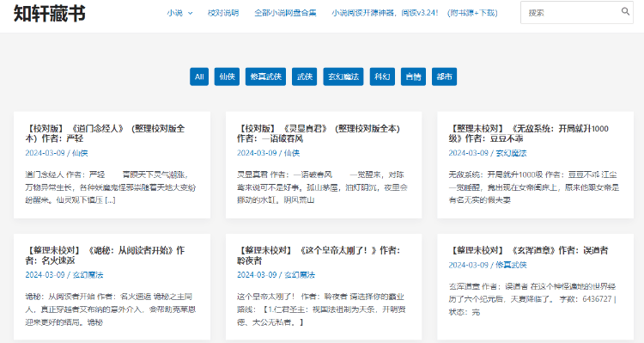Filter by 仙侠 category

(x=227, y=77)
